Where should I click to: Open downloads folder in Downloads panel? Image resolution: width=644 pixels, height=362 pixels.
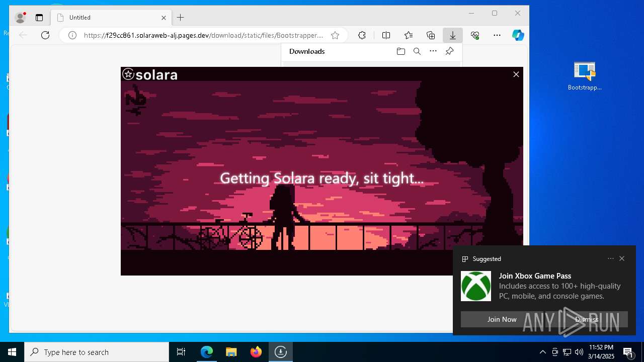[401, 51]
